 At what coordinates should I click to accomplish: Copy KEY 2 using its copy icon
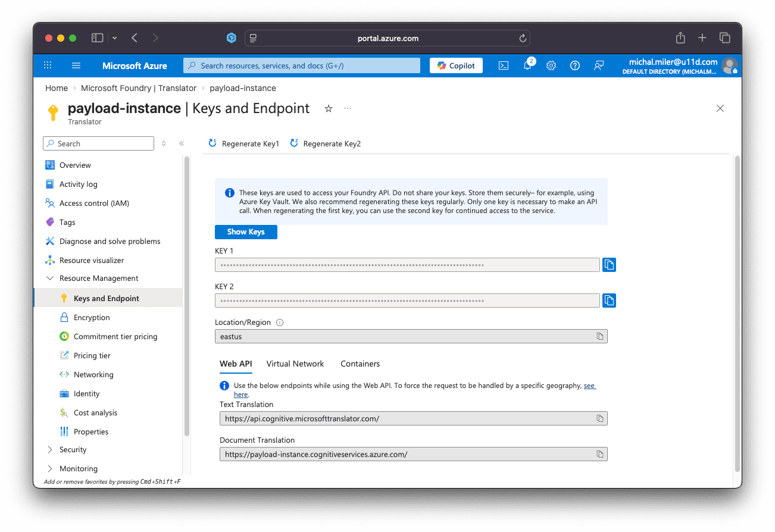[x=609, y=300]
